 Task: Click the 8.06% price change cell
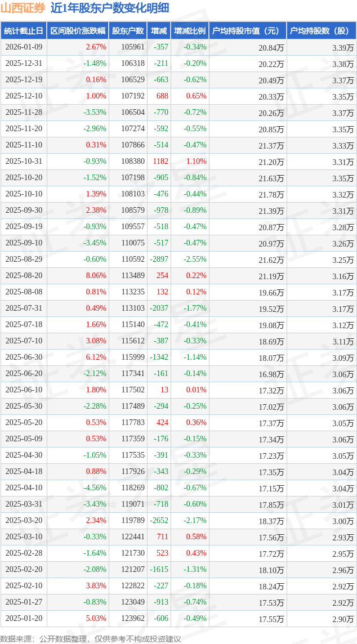point(95,276)
